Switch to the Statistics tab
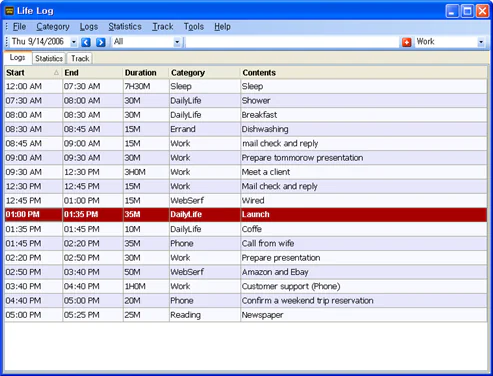Screen dimensions: 493x376 (x=49, y=59)
